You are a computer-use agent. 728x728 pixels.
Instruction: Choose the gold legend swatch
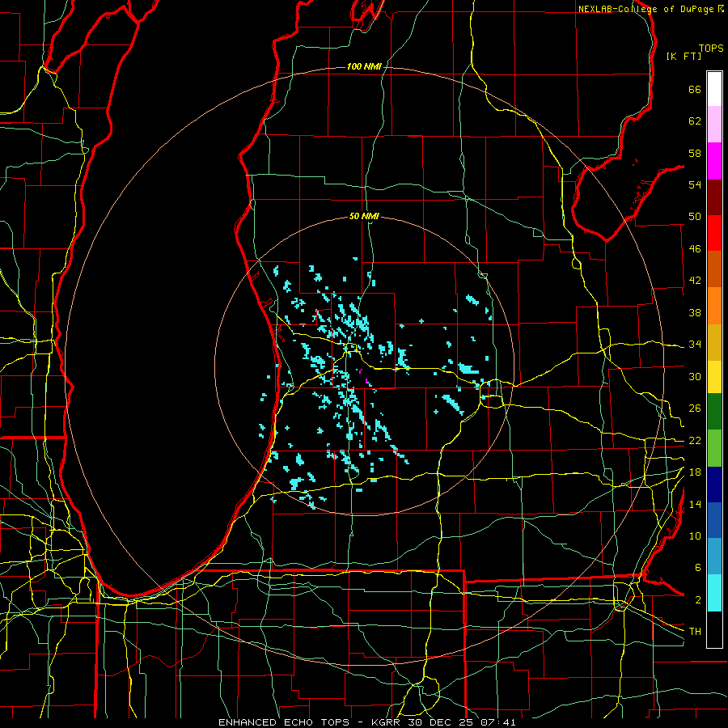[x=714, y=343]
